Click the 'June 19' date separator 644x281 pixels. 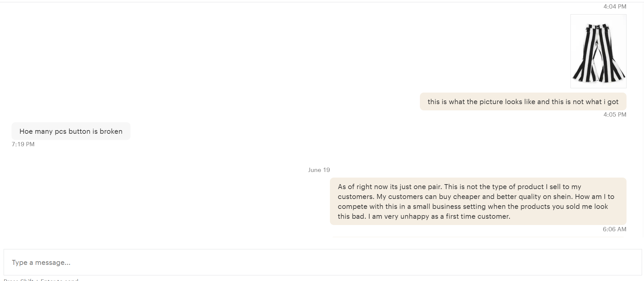coord(319,170)
